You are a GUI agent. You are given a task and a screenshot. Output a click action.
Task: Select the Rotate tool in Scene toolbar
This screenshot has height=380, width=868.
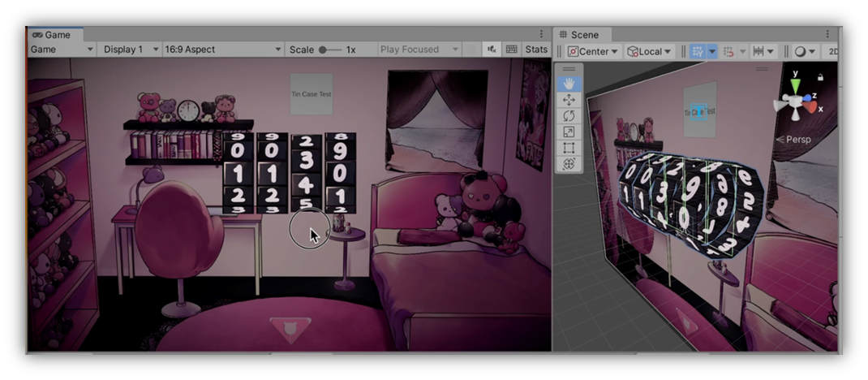569,116
